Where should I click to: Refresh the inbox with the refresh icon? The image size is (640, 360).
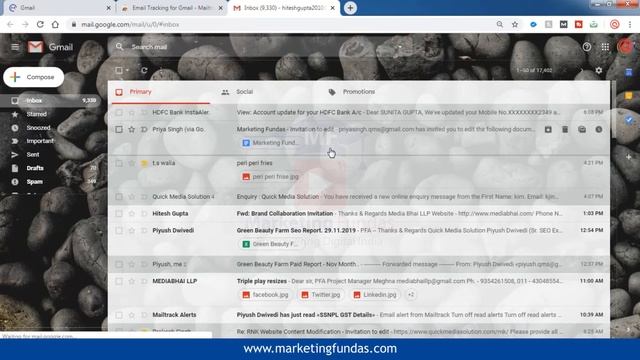(144, 70)
